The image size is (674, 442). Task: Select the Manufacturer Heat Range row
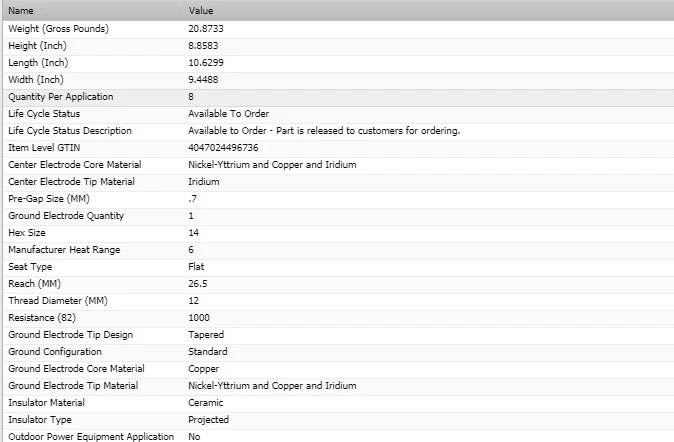pyautogui.click(x=65, y=250)
